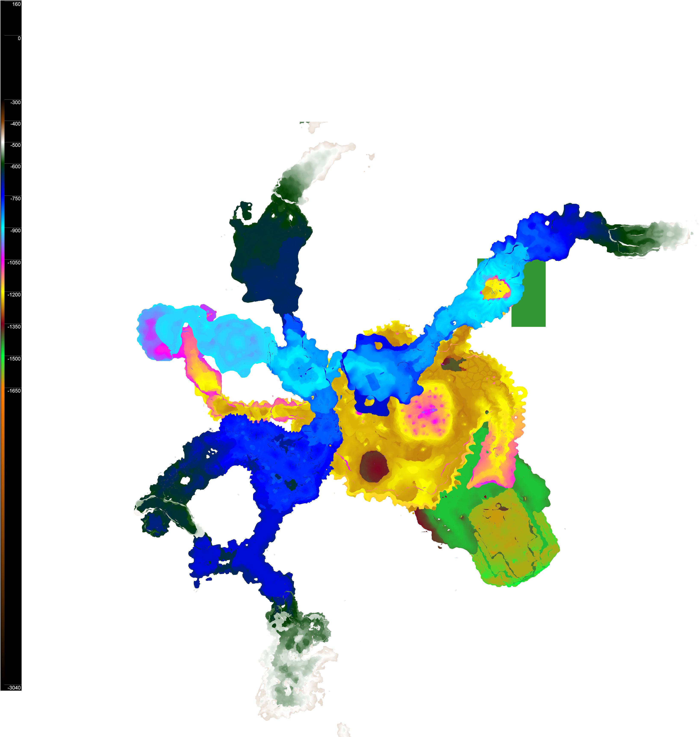Click the -600 depth scale label

coord(16,167)
